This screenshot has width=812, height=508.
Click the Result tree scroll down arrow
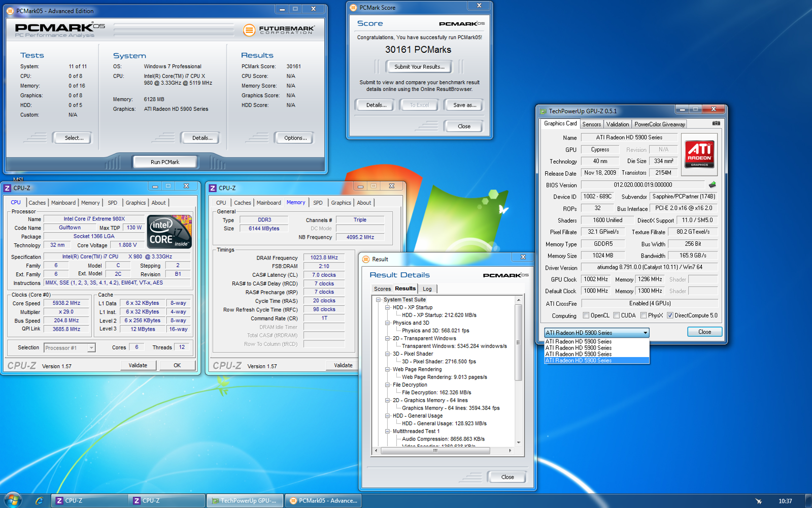tap(518, 442)
